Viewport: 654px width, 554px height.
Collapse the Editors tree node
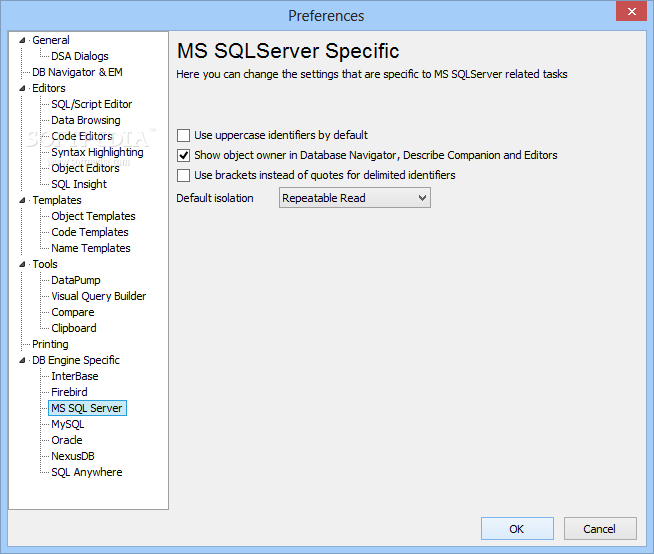click(x=23, y=89)
